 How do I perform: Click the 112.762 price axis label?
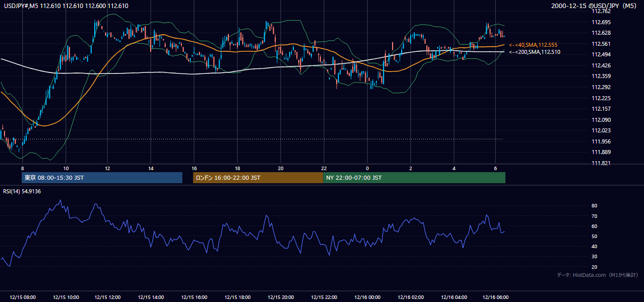point(601,12)
